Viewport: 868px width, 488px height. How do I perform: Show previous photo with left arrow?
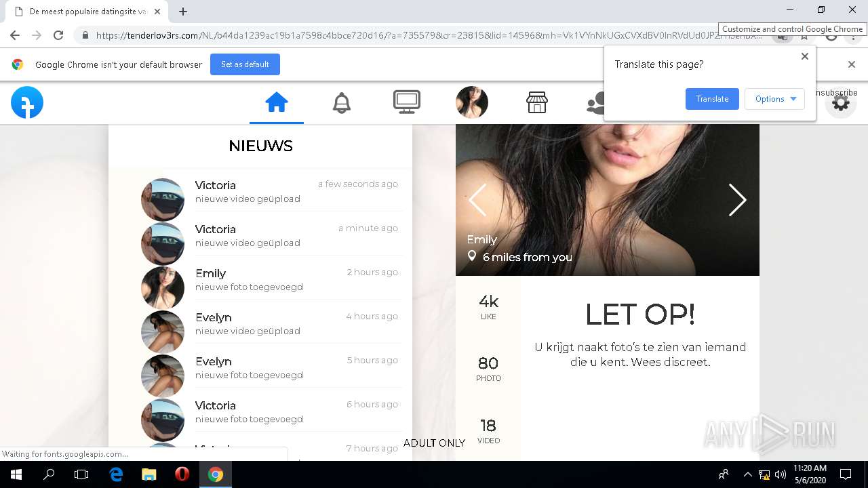click(x=477, y=200)
